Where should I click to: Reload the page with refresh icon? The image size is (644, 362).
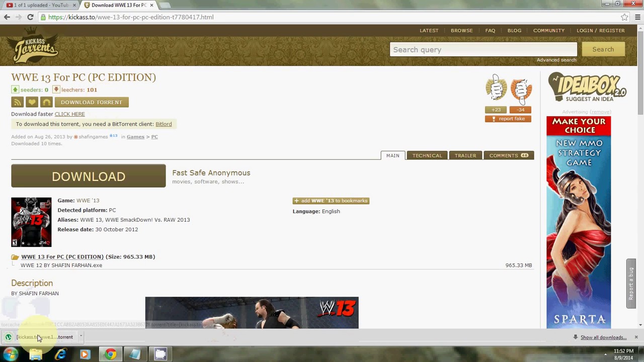point(30,17)
